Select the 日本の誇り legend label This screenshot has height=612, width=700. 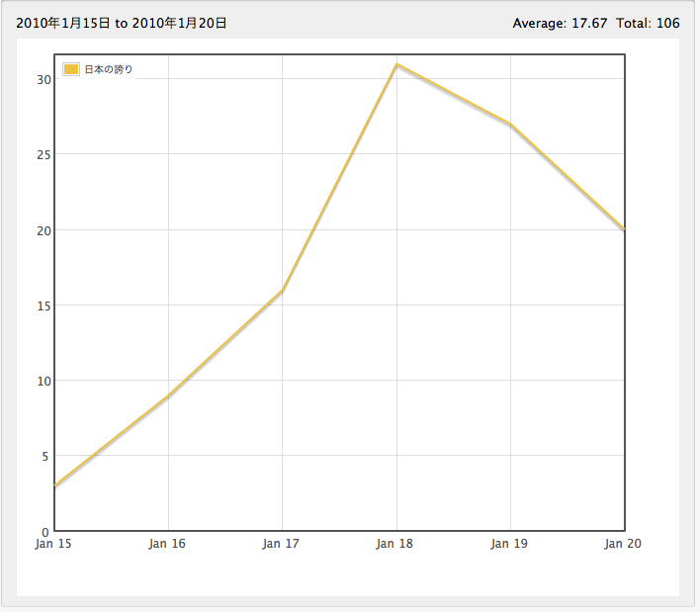109,69
